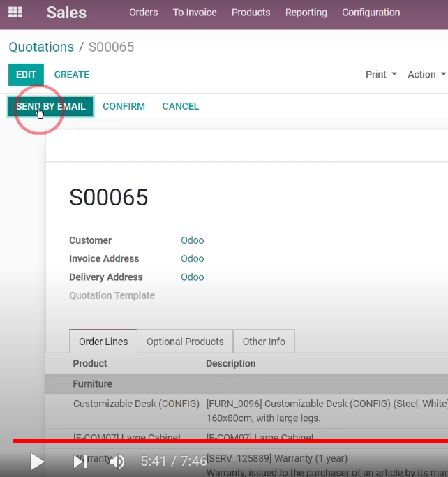Open the To Invoice menu

pyautogui.click(x=195, y=13)
